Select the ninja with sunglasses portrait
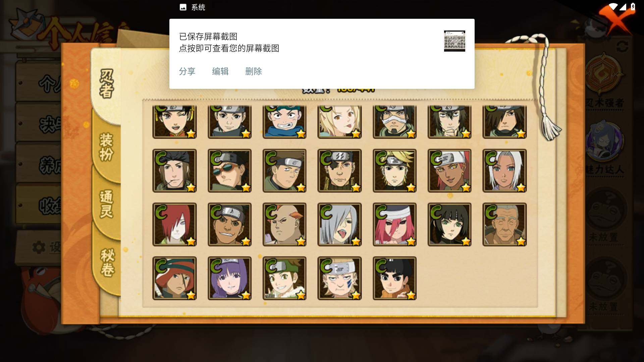This screenshot has height=362, width=644. pyautogui.click(x=229, y=171)
